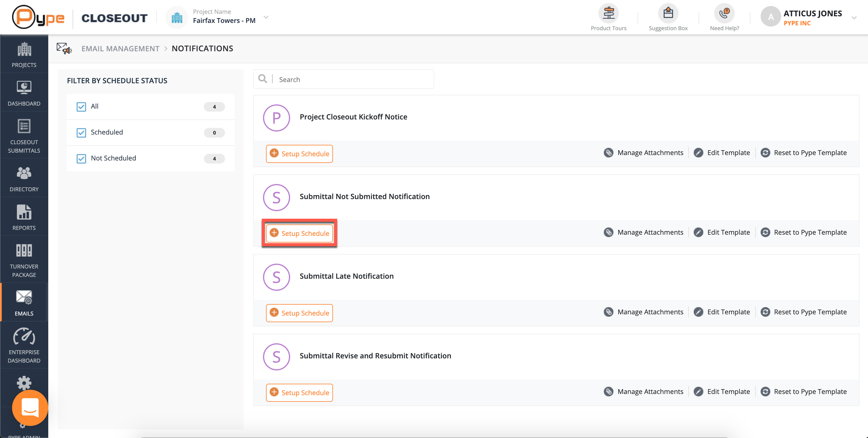Setup Schedule for Submittal Late Notification
The width and height of the screenshot is (868, 438).
pyautogui.click(x=299, y=313)
